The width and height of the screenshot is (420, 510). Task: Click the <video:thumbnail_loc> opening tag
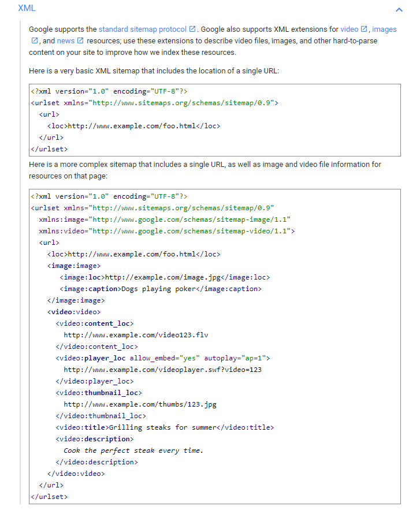pos(99,393)
